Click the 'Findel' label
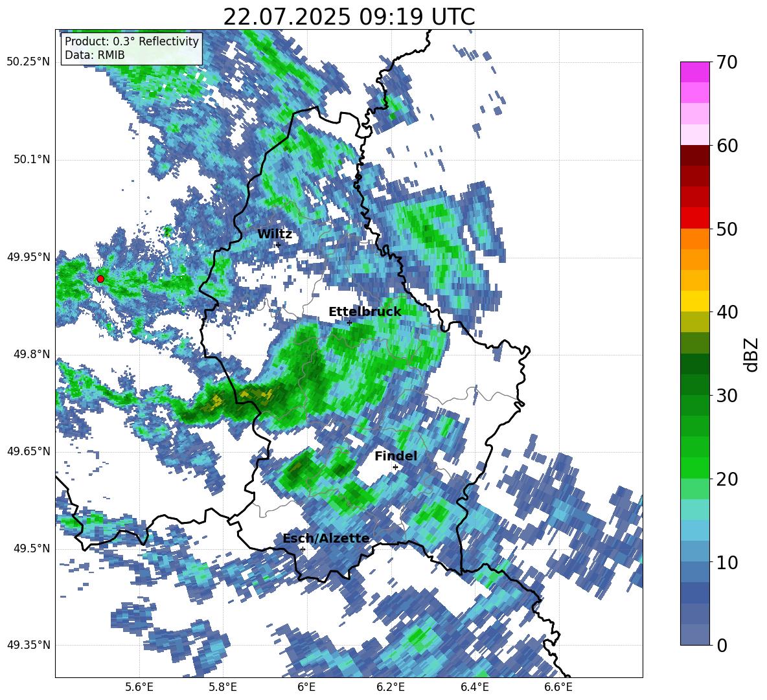Viewport: 767px width, 700px height. tap(396, 456)
